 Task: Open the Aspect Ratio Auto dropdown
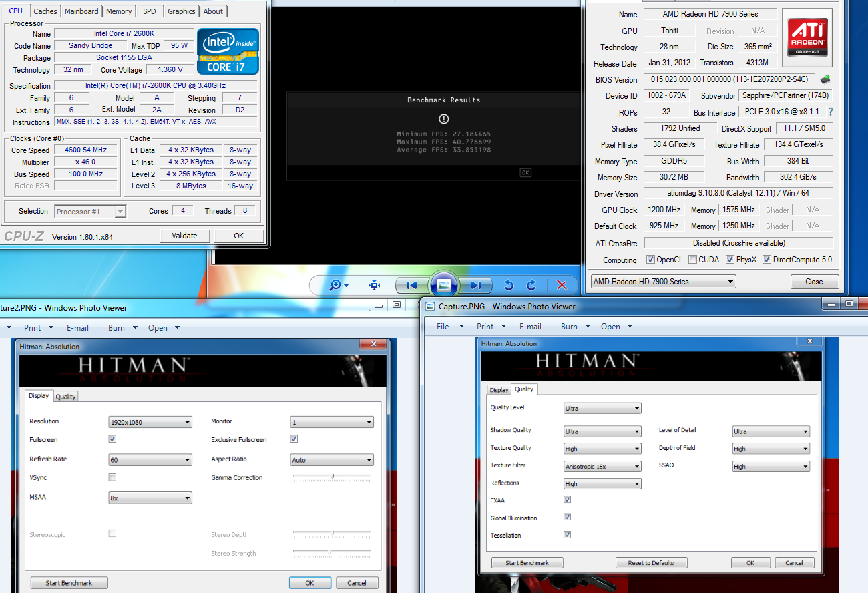click(x=332, y=460)
